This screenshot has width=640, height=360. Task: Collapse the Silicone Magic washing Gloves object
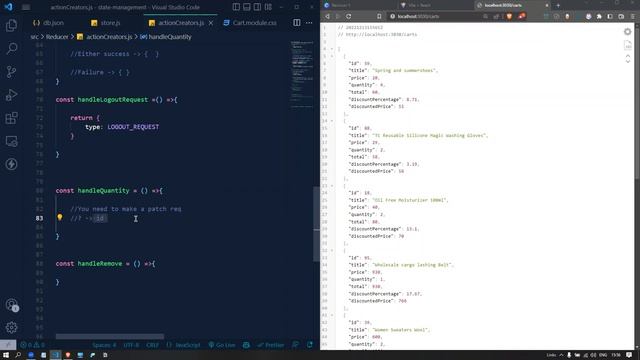pyautogui.click(x=332, y=121)
